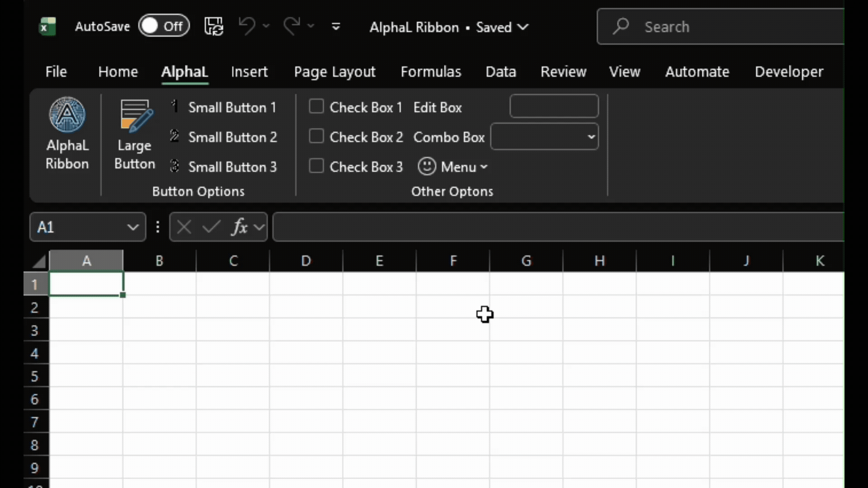Select the Large Button pencil icon
Screen dimensions: 868x488
click(x=134, y=115)
